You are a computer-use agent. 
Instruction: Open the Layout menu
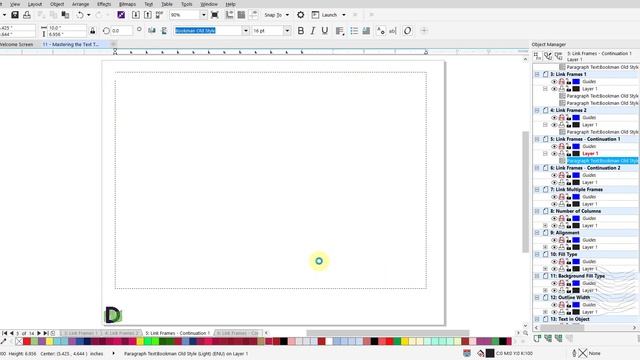click(35, 4)
